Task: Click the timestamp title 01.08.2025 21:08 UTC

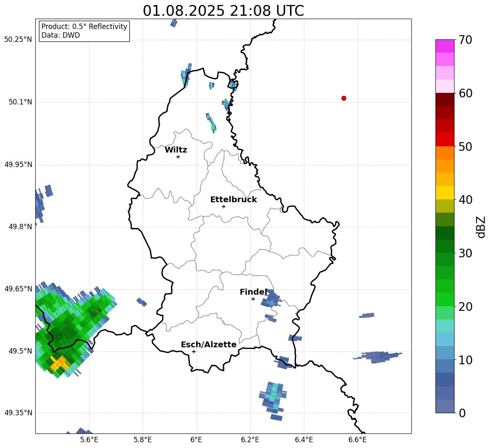Action: pyautogui.click(x=223, y=11)
